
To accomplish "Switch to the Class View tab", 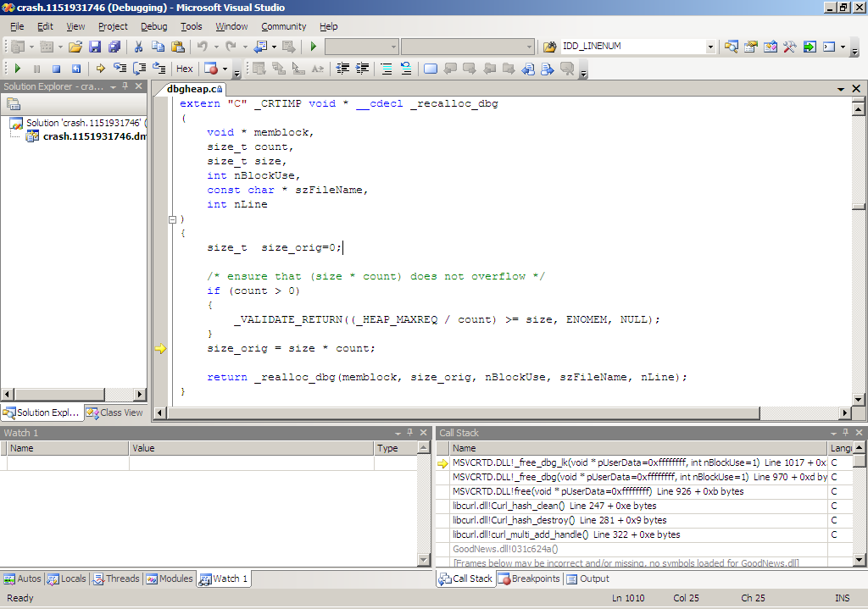I will pos(115,412).
